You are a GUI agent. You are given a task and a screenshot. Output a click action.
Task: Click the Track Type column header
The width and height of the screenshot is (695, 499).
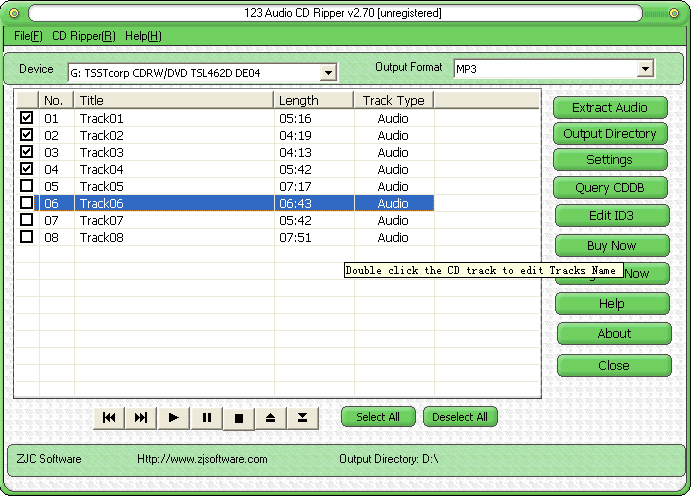point(394,101)
